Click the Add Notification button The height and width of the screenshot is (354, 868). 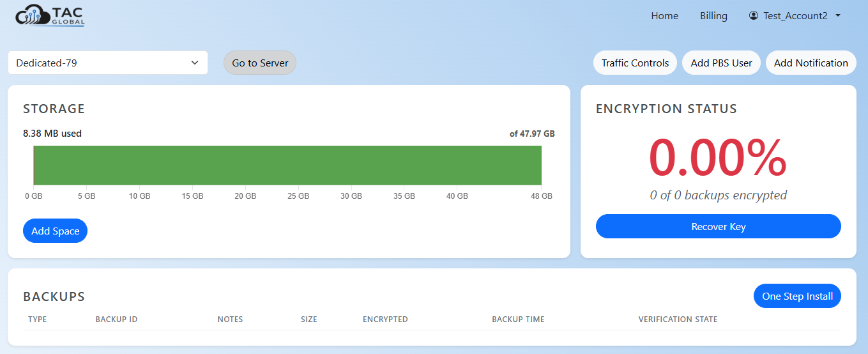(x=811, y=63)
